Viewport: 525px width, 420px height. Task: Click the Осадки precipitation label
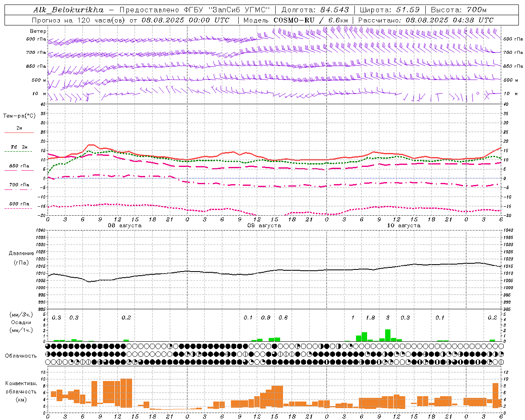pyautogui.click(x=21, y=322)
